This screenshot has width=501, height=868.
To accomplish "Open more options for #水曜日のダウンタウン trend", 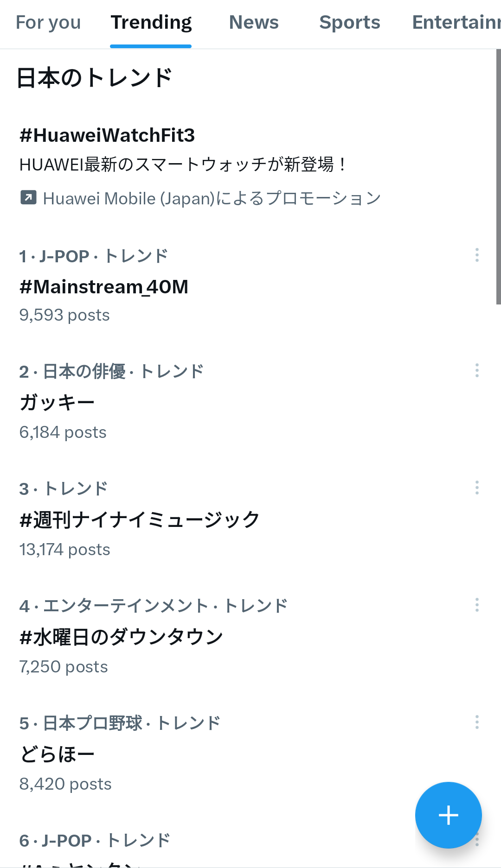I will [x=477, y=605].
